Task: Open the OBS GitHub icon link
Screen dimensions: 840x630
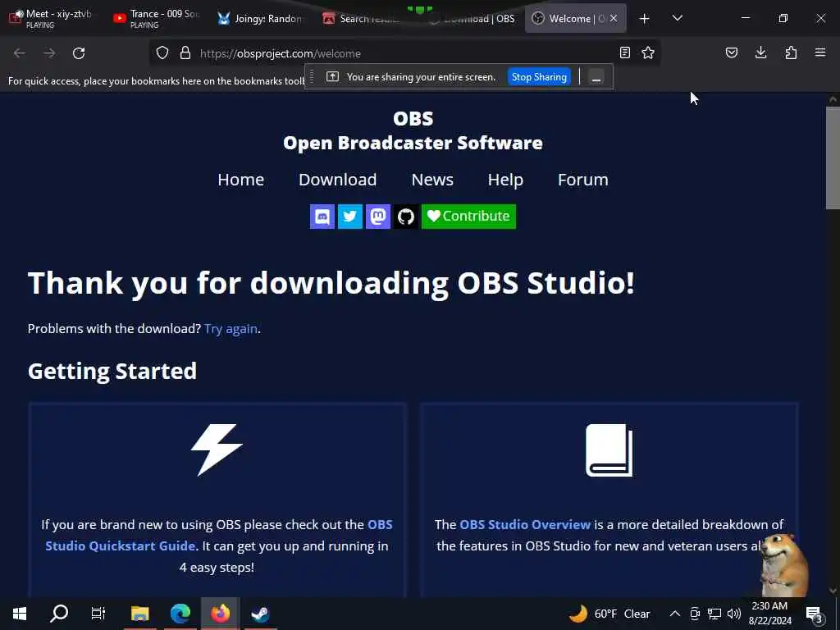Action: coord(405,217)
